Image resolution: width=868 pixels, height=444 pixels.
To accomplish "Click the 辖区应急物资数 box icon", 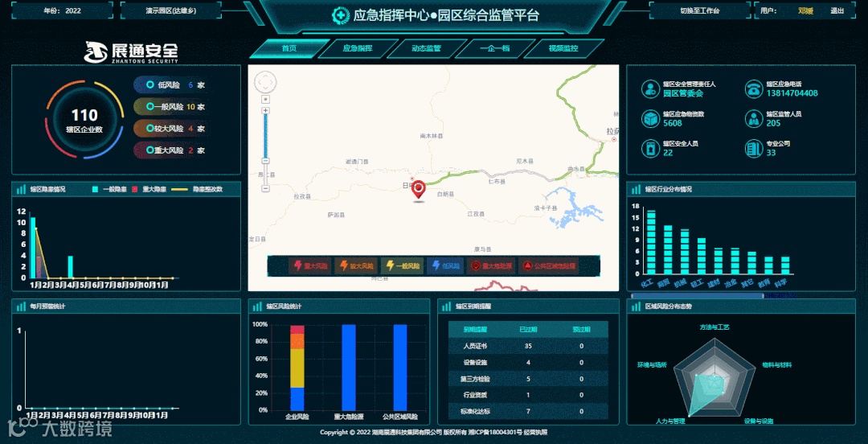I will click(x=650, y=118).
